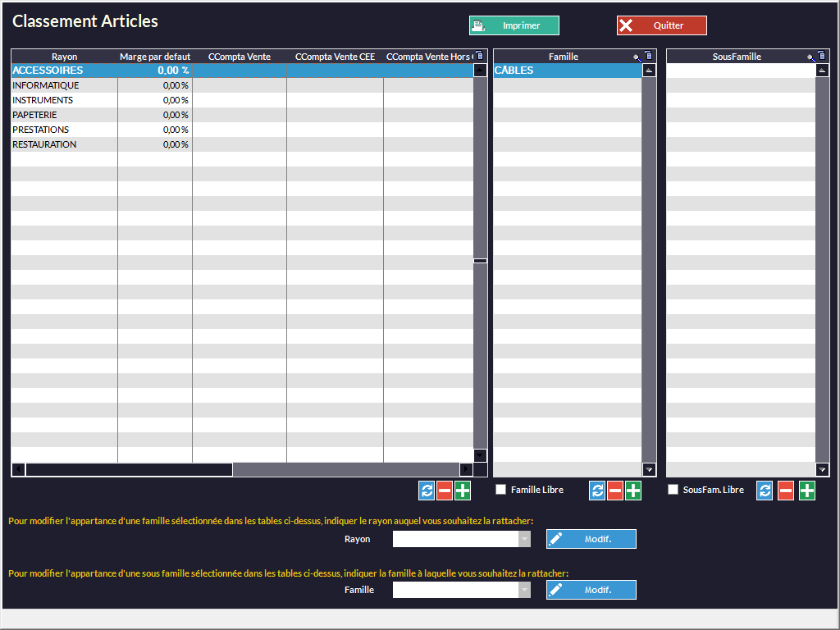
Task: Click the red minus icon beside Famille Libre
Action: 615,491
